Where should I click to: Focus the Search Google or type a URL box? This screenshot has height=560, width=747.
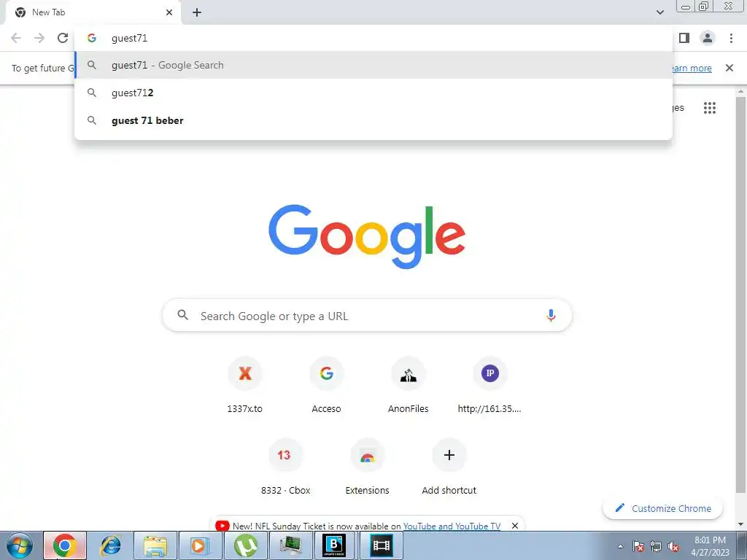[x=367, y=316]
